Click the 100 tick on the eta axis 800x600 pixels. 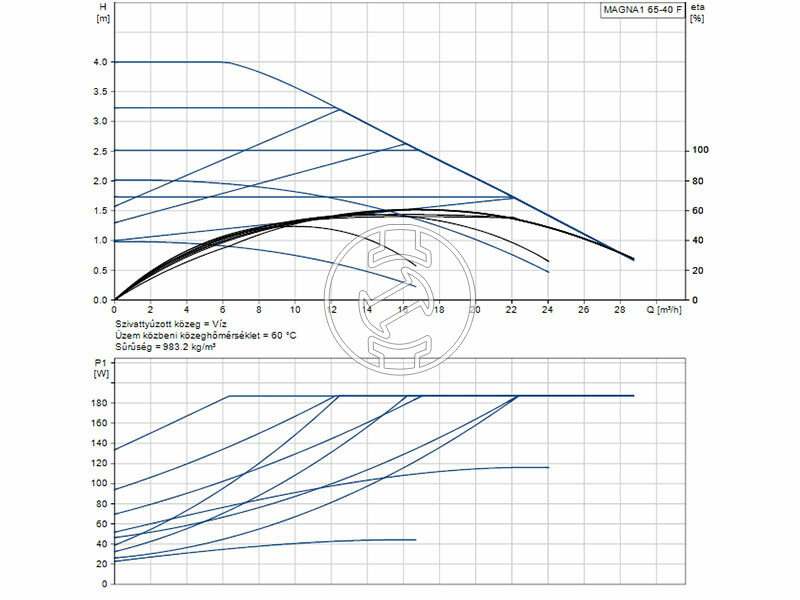(701, 151)
